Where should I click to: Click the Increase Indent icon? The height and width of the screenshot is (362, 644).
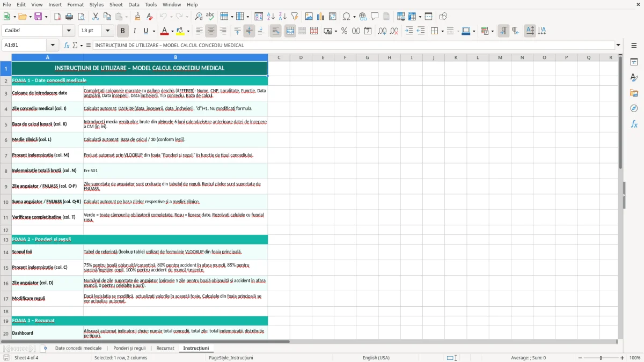(409, 31)
